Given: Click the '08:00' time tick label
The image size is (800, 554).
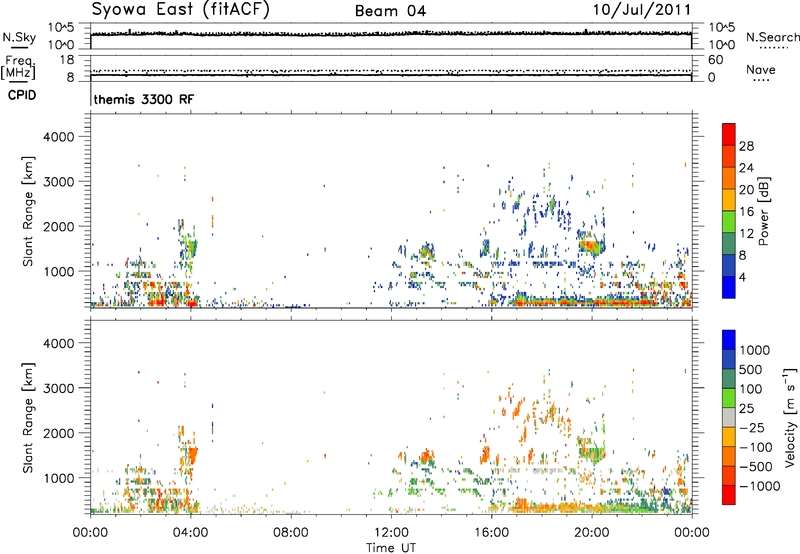Looking at the screenshot, I should [x=291, y=533].
